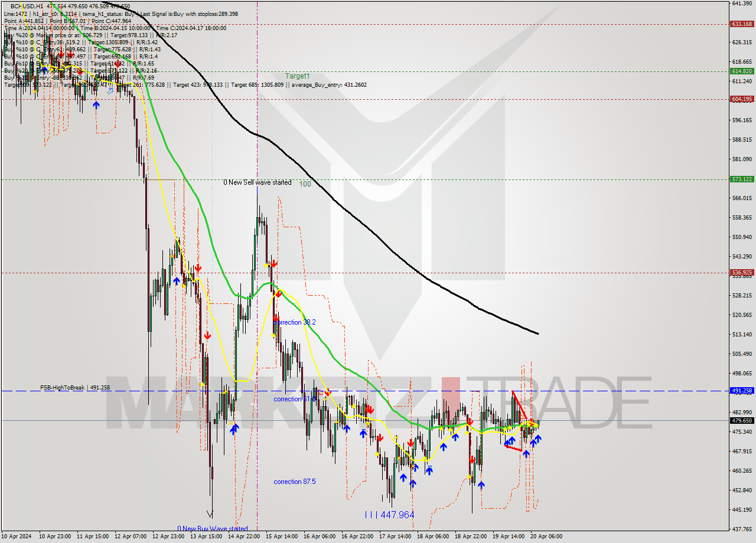756x543 pixels.
Task: Click the '16 Apr 22:00' time label
Action: pyautogui.click(x=357, y=537)
